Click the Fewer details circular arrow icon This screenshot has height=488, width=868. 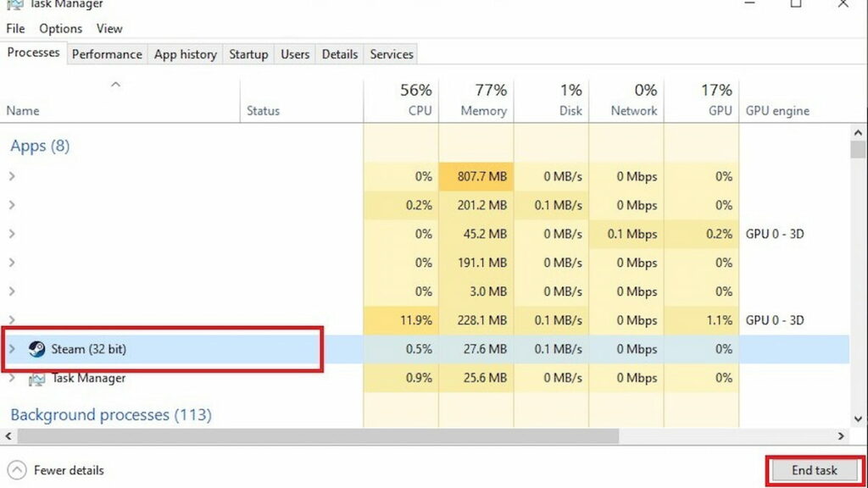[x=16, y=470]
